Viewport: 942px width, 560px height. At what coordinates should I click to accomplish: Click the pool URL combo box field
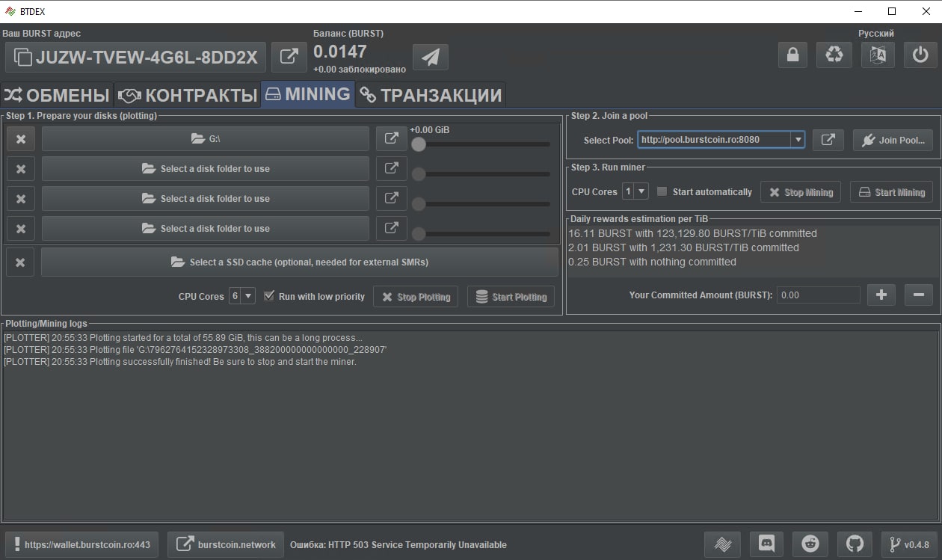point(714,140)
